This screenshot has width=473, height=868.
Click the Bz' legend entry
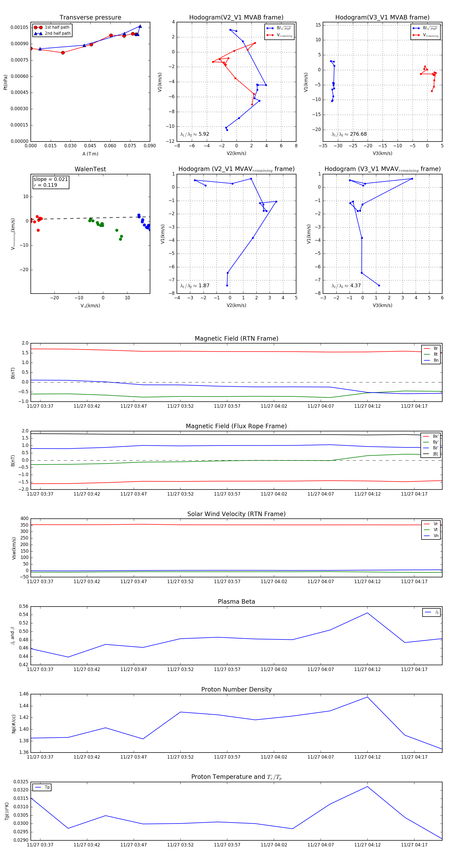[431, 448]
